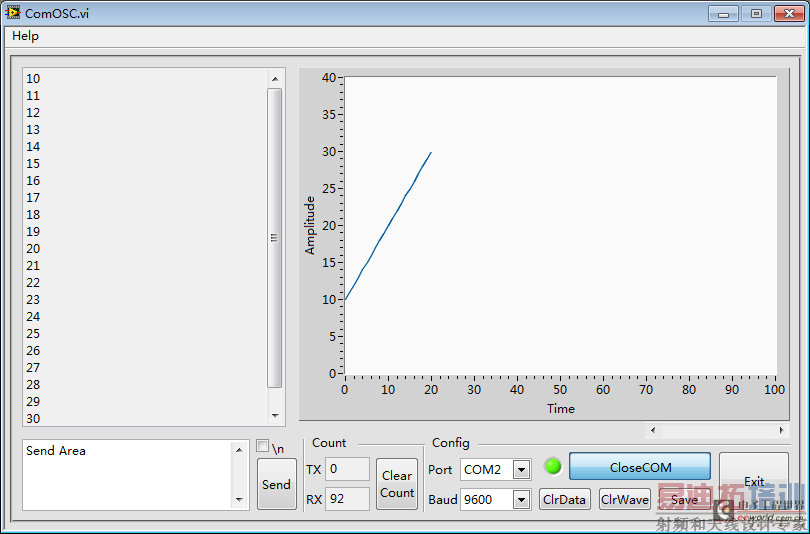Image resolution: width=810 pixels, height=534 pixels.
Task: Click the Time axis label
Action: click(560, 409)
